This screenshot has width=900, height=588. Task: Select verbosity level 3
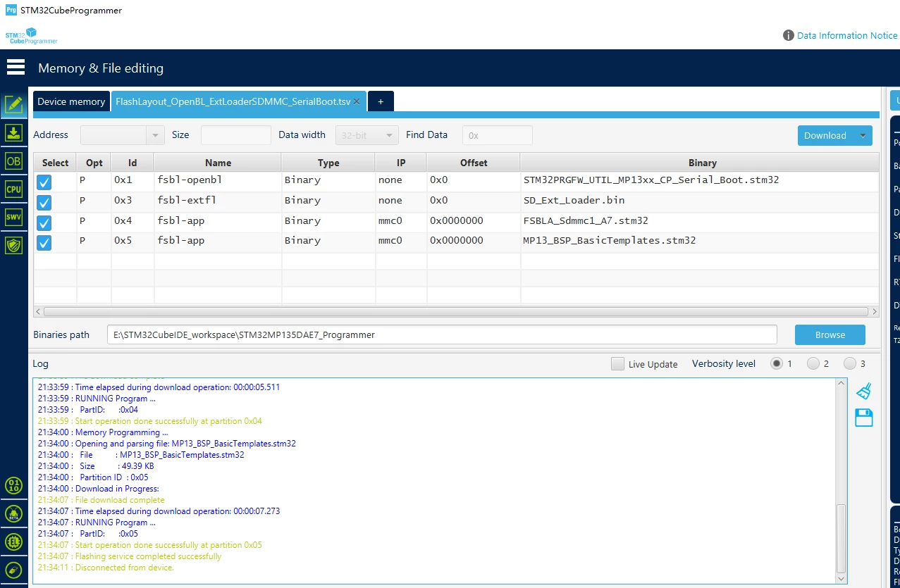tap(850, 363)
